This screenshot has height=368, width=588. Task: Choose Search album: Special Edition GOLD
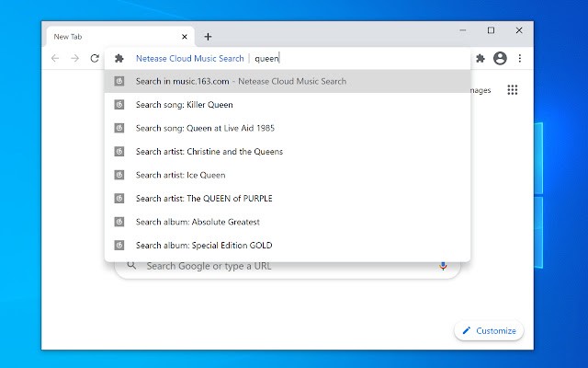pos(288,246)
